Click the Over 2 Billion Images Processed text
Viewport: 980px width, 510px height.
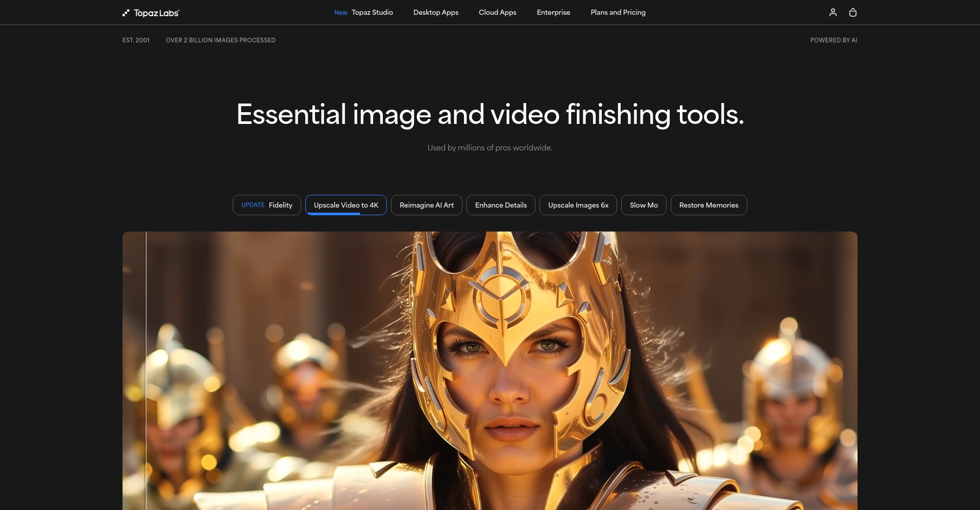tap(220, 40)
